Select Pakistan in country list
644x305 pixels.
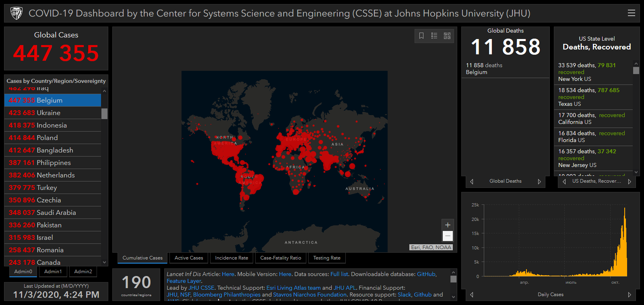click(x=53, y=225)
